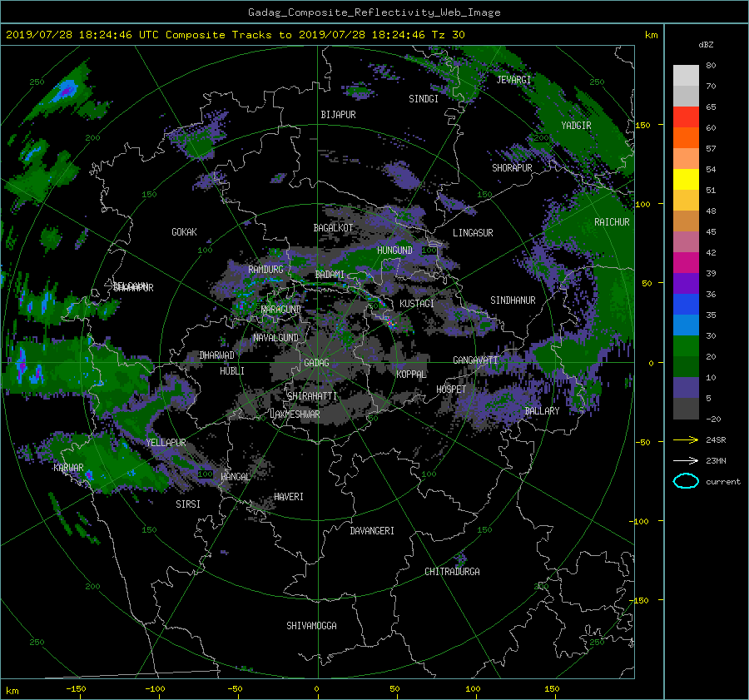749x700 pixels.
Task: Select the 80 dBZ light gray swatch
Action: tap(686, 75)
